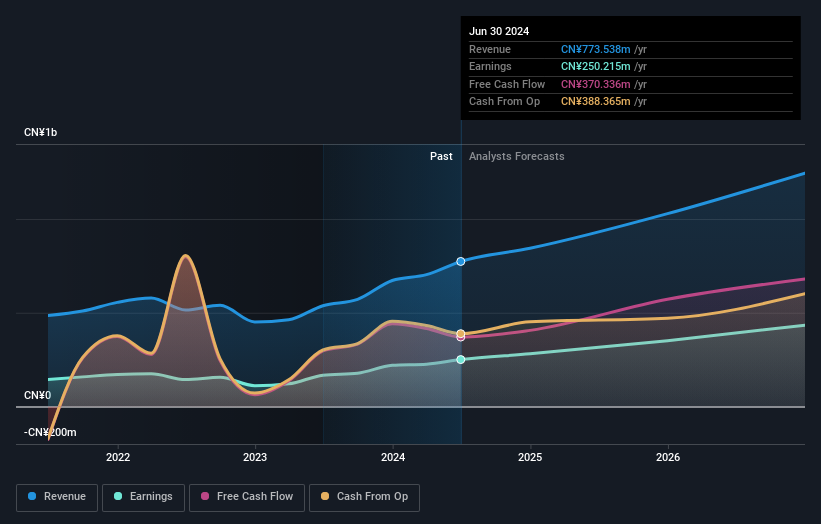This screenshot has width=821, height=524.
Task: Click the -CN¥200m y-axis label
Action: click(x=50, y=432)
